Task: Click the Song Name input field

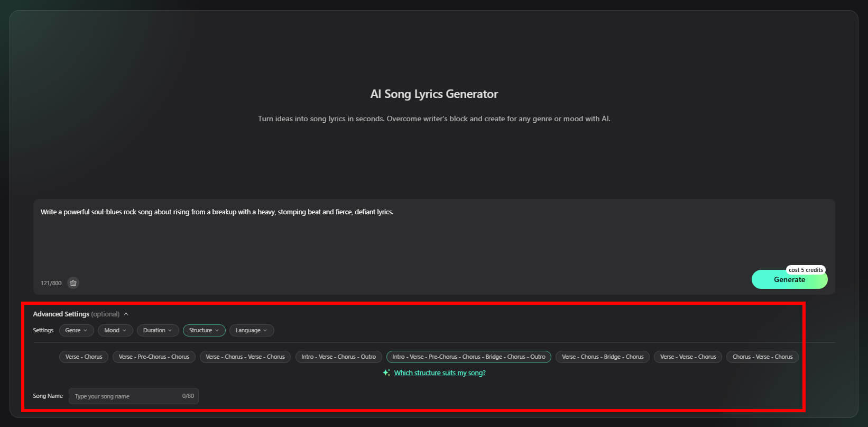Action: point(134,396)
